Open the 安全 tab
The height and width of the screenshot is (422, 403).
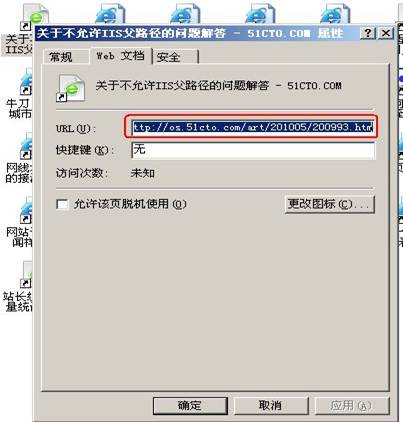click(176, 57)
